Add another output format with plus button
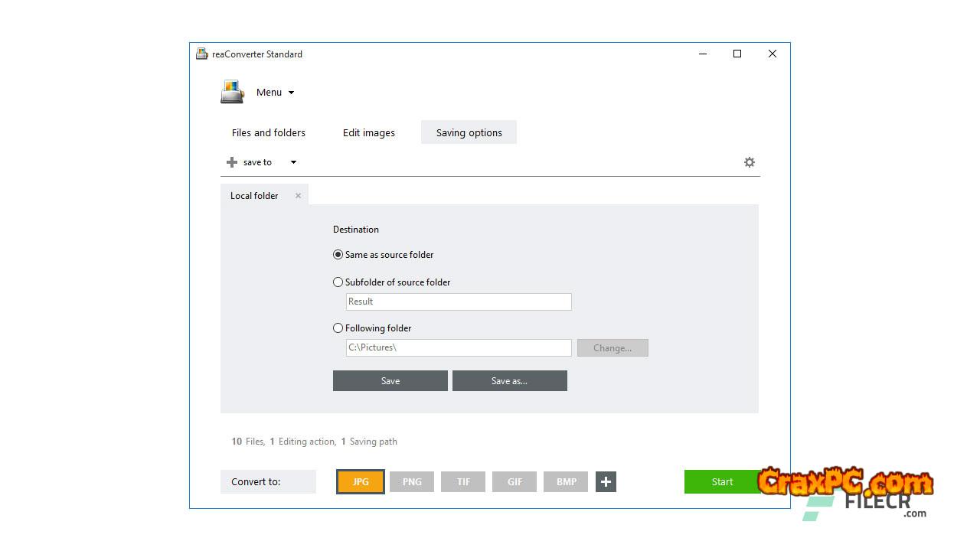The image size is (980, 551). tap(606, 481)
